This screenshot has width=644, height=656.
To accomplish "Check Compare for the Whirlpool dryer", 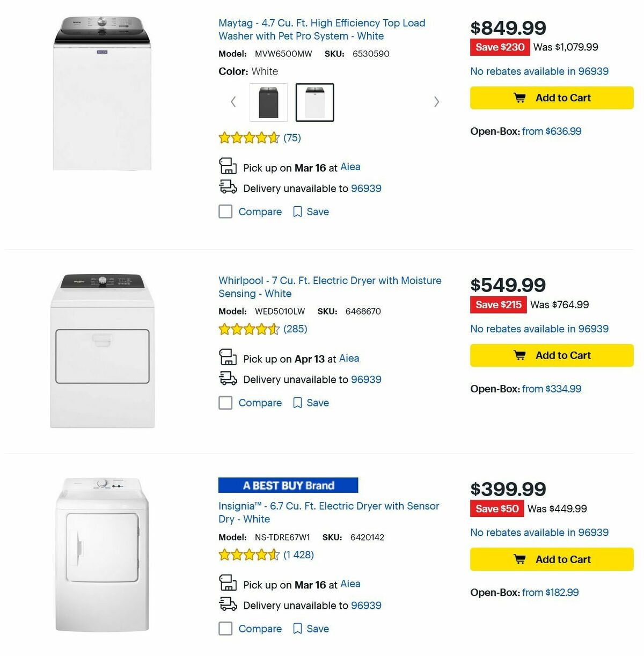I will click(225, 403).
